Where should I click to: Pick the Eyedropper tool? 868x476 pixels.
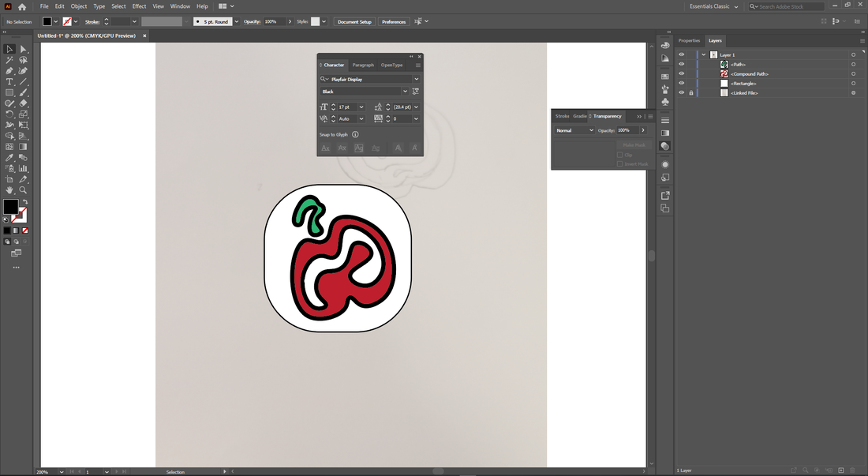point(9,158)
